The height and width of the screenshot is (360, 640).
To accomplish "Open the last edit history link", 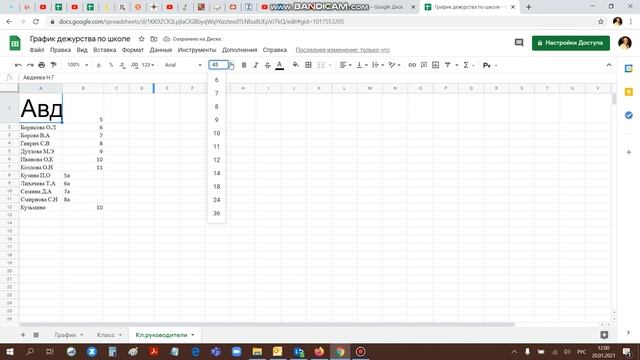I will point(342,50).
